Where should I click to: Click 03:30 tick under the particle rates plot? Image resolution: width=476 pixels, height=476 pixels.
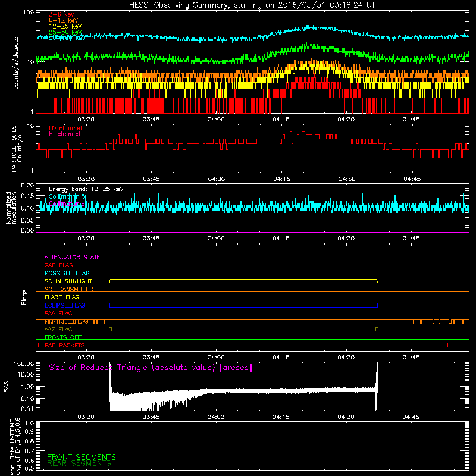point(86,179)
